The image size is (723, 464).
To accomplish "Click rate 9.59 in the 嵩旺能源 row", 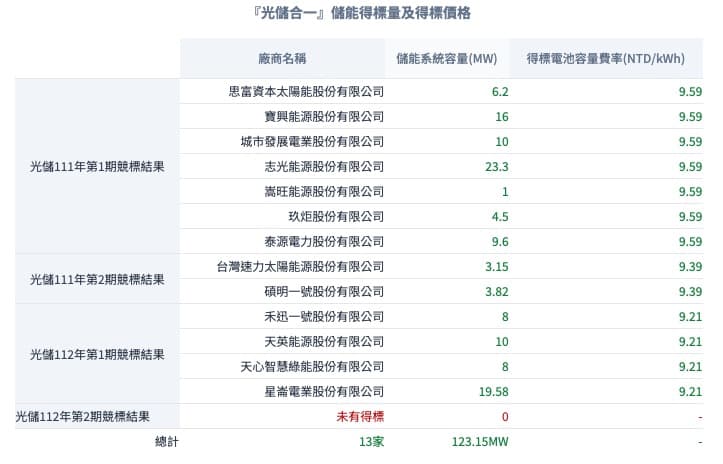I will click(x=690, y=191).
